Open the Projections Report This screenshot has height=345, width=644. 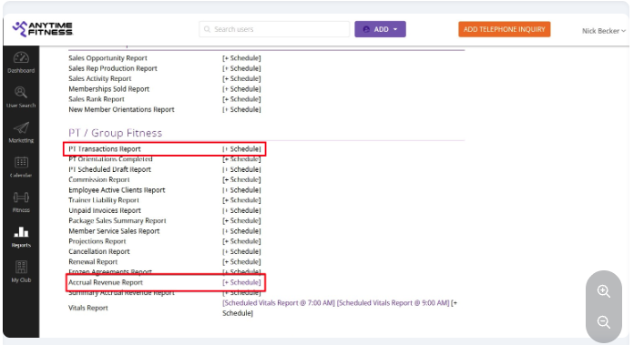click(97, 241)
